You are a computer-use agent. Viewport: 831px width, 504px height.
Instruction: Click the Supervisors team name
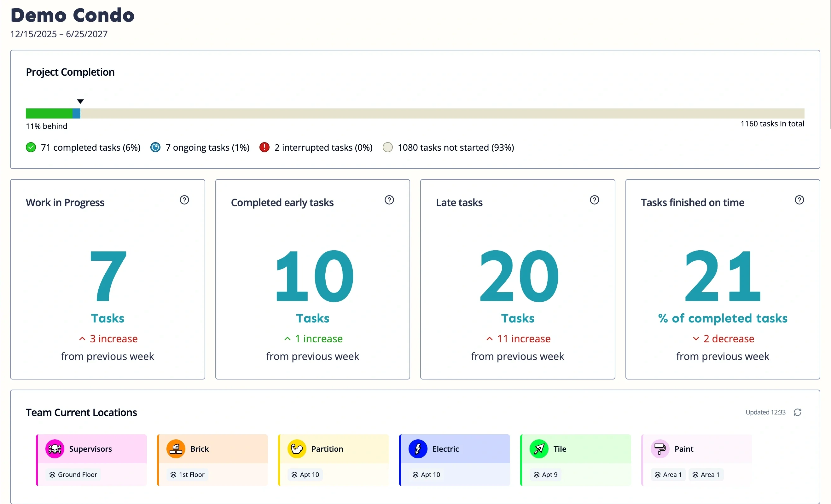pos(90,449)
